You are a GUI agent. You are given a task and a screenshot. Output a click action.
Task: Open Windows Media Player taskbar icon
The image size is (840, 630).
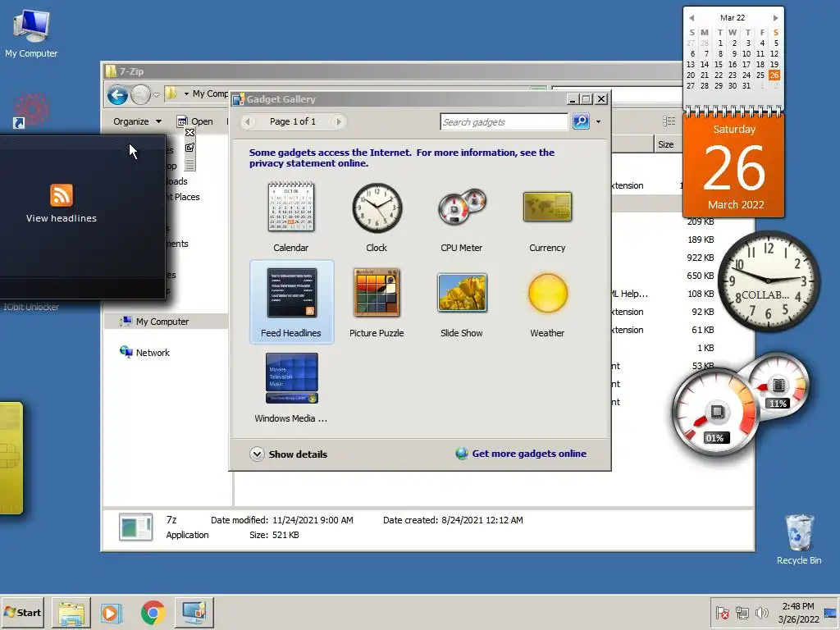pyautogui.click(x=112, y=612)
